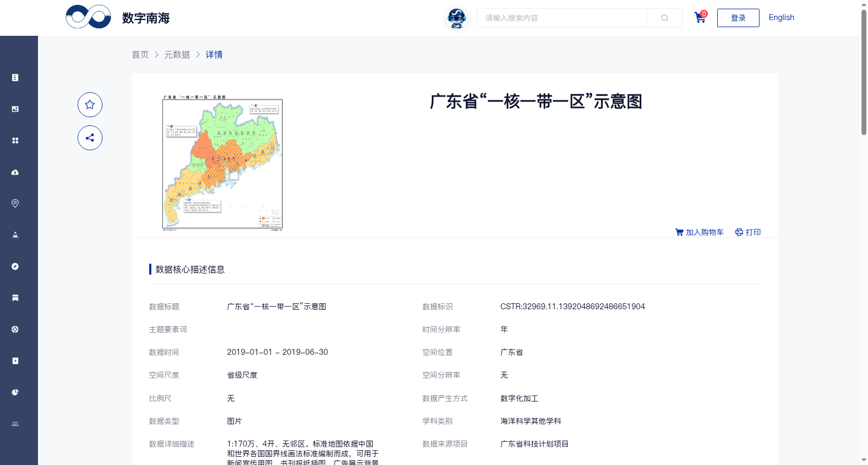
Task: Open the image gallery sidebar icon
Action: pyautogui.click(x=15, y=109)
